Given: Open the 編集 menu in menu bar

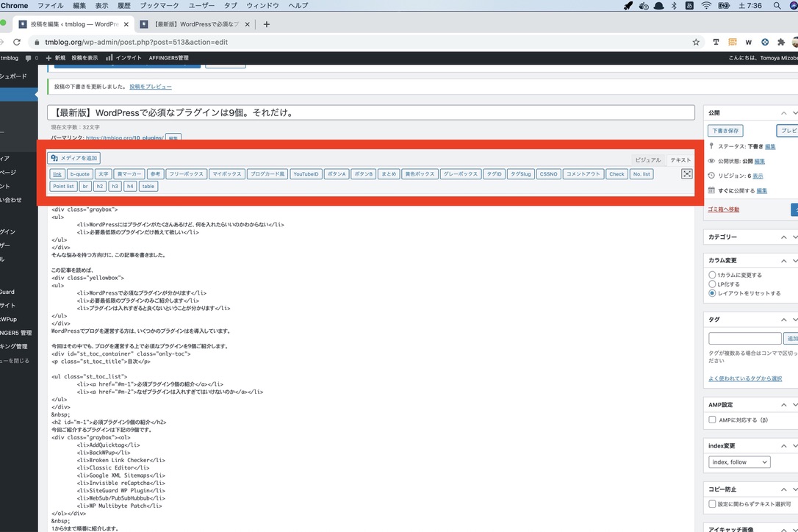Looking at the screenshot, I should pos(79,6).
